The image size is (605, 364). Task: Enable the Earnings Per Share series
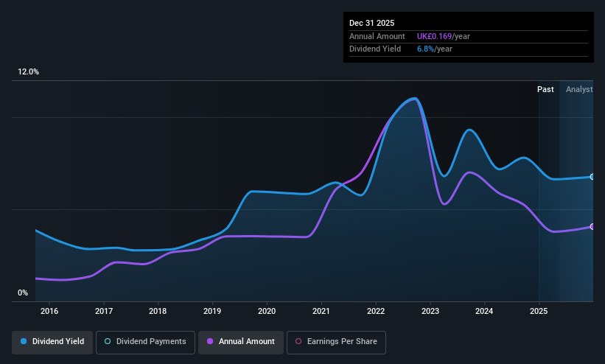pyautogui.click(x=336, y=342)
